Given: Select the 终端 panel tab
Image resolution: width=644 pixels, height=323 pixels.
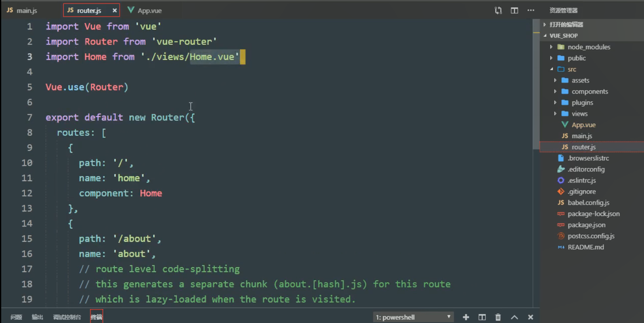Looking at the screenshot, I should pos(96,317).
